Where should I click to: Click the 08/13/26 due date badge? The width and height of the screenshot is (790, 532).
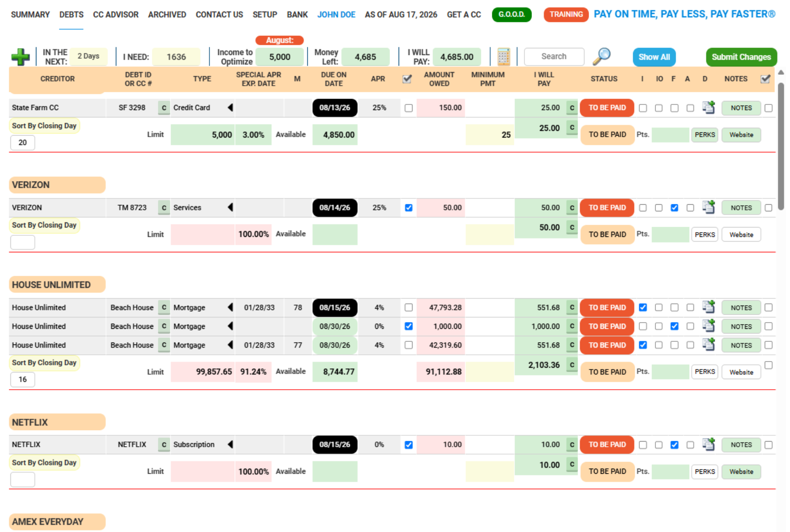[335, 108]
